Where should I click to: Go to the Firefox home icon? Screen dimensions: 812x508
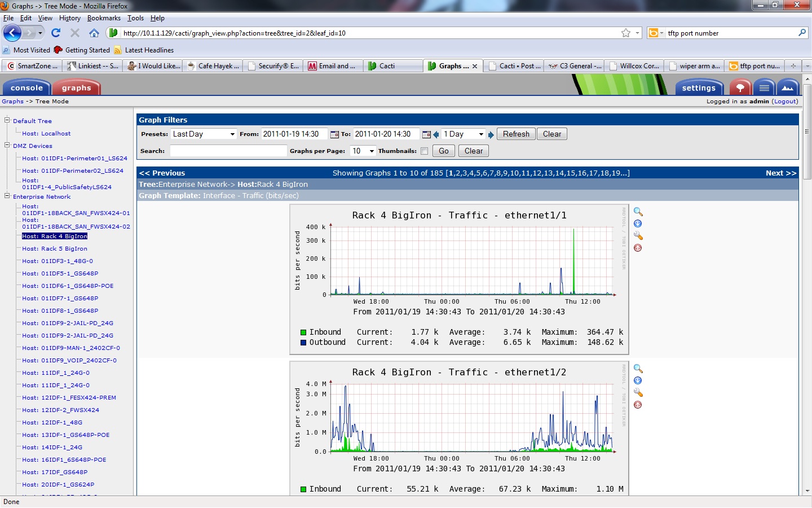pos(94,33)
